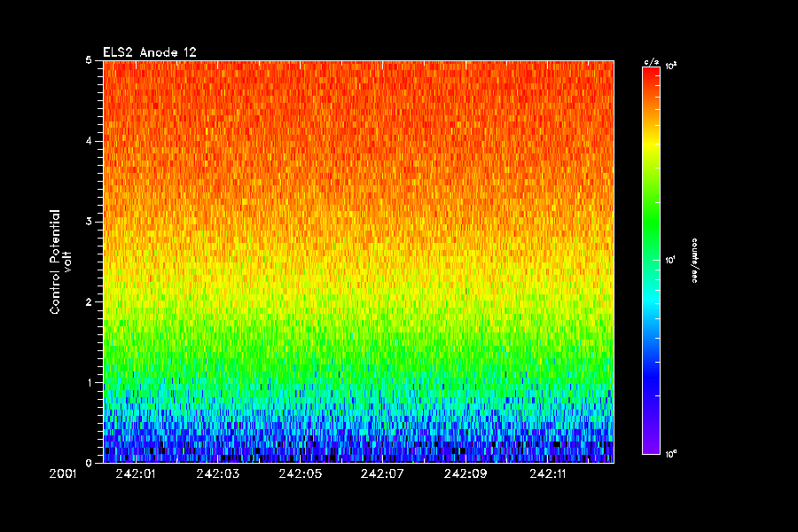Click the 'counts/sec' color bar label
The image size is (798, 532).
click(694, 260)
